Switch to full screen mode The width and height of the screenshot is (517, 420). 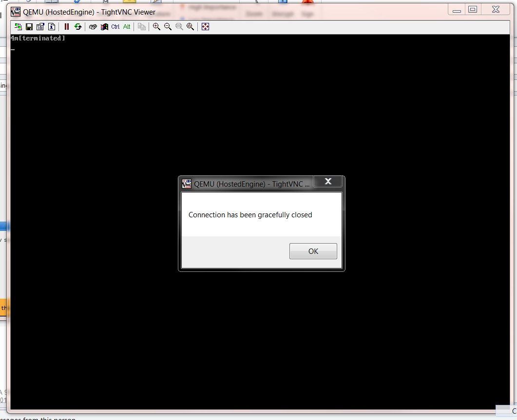point(205,27)
